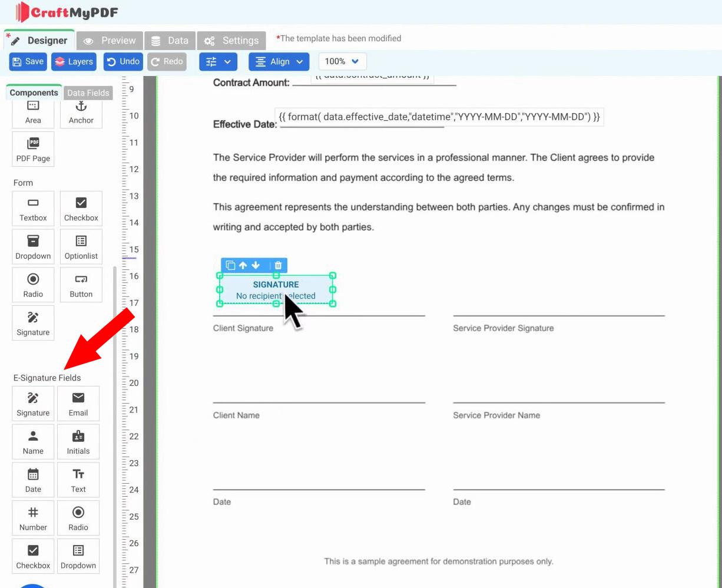The width and height of the screenshot is (722, 588).
Task: Save the template with Save button
Action: [x=28, y=61]
